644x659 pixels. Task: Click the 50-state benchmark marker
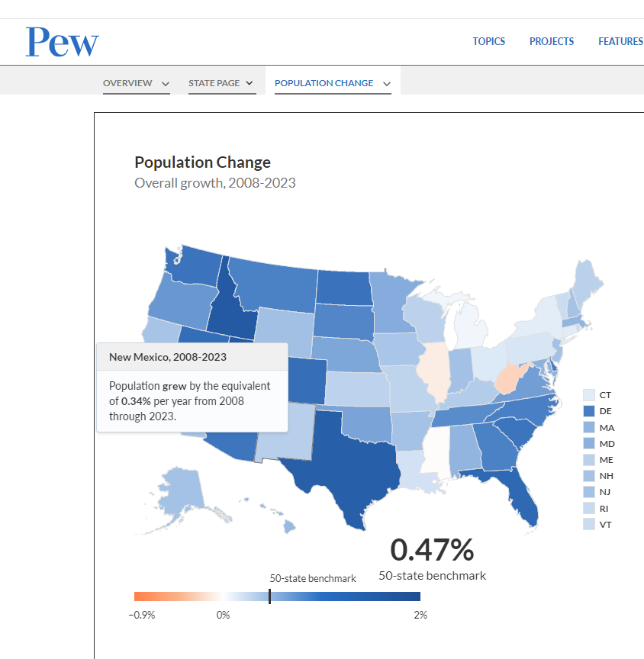[269, 596]
